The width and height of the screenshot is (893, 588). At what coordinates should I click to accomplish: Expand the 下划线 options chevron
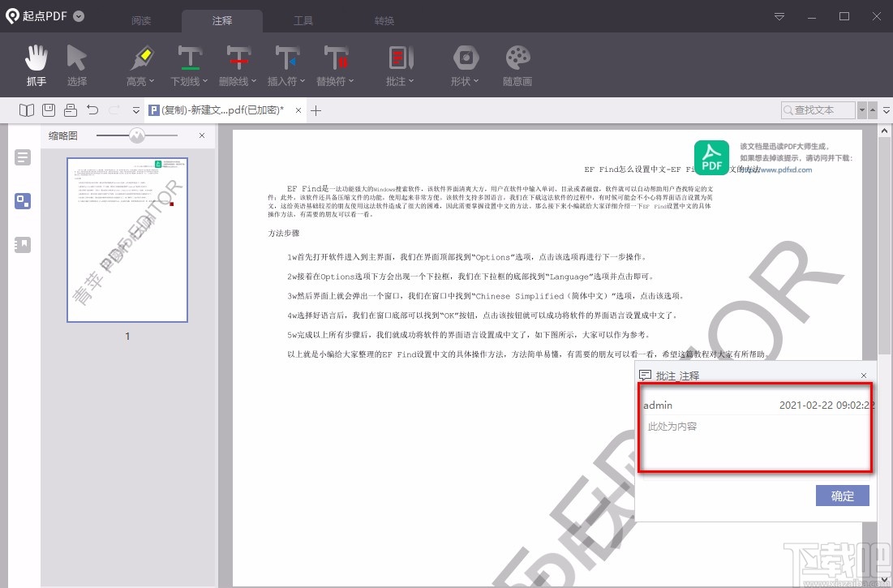coord(205,81)
